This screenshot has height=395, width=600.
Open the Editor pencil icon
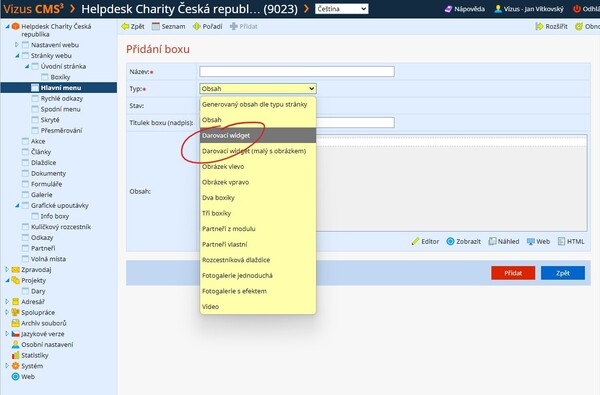click(416, 241)
